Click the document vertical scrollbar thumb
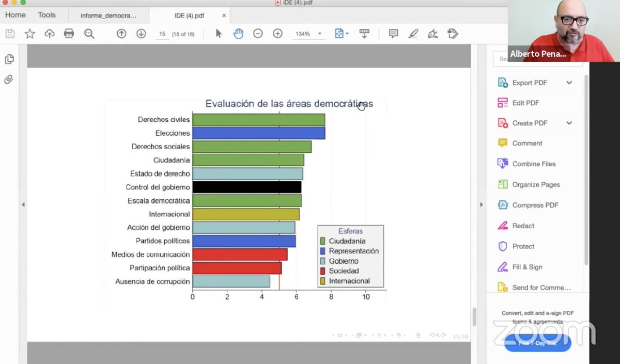Image resolution: width=620 pixels, height=364 pixels. 474,316
